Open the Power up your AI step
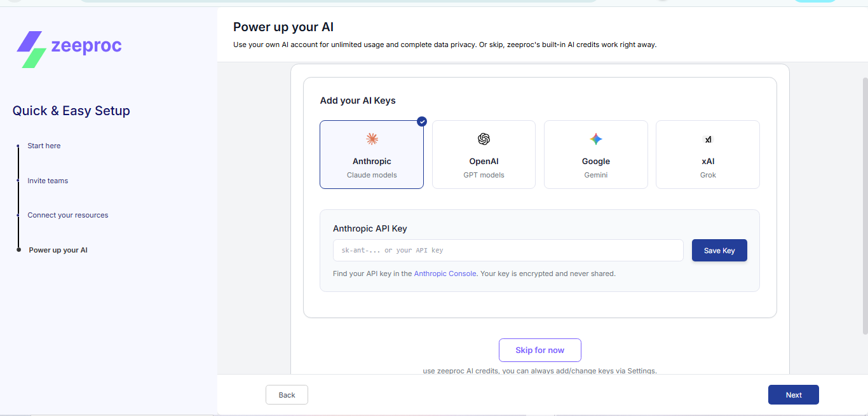This screenshot has width=868, height=416. [x=58, y=250]
